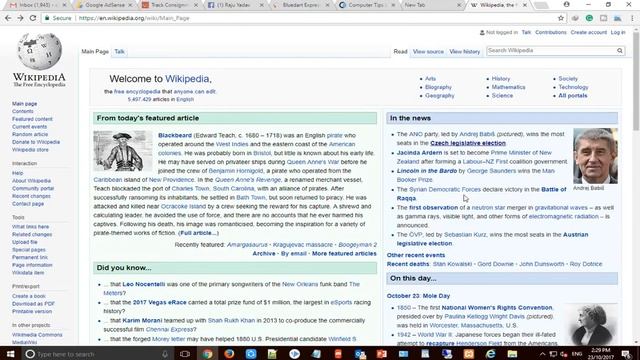
Task: Go back using the browser back arrow
Action: coord(8,18)
